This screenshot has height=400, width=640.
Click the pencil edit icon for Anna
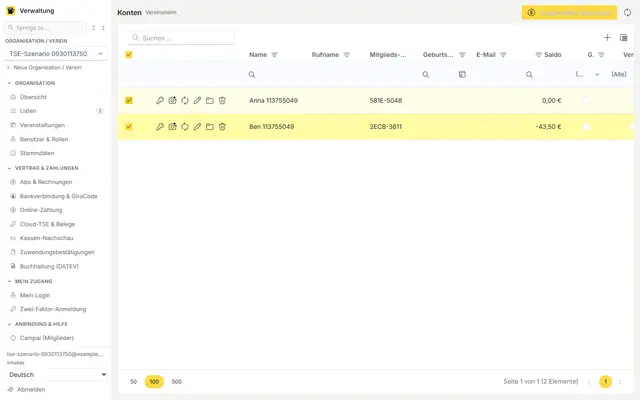pos(197,100)
